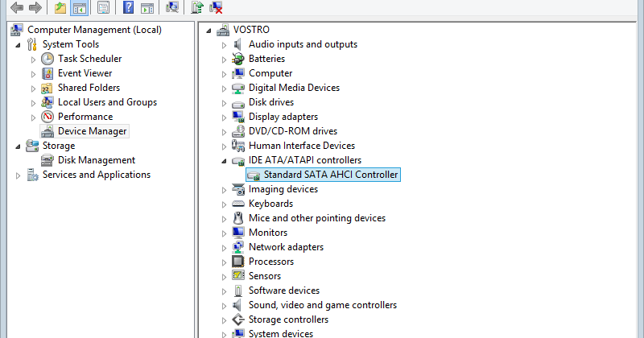Expand the Storage controllers category
The image size is (644, 338).
pos(224,320)
